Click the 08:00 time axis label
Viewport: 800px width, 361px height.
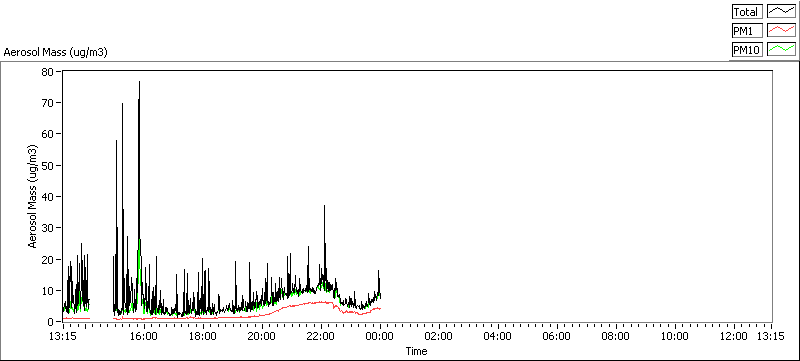[x=616, y=337]
